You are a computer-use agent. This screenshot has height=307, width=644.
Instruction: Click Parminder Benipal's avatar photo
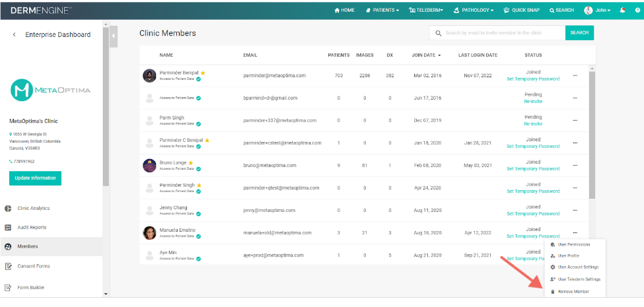point(149,75)
